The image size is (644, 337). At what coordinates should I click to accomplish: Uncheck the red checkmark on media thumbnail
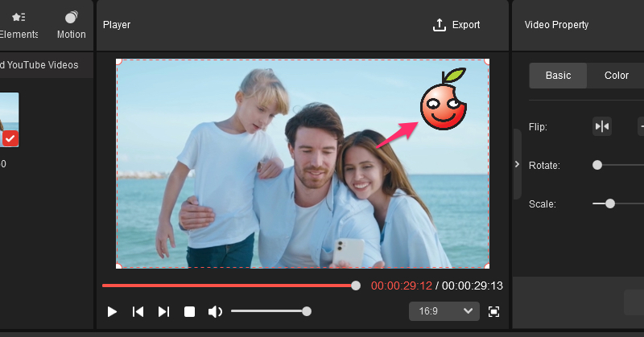tap(10, 139)
